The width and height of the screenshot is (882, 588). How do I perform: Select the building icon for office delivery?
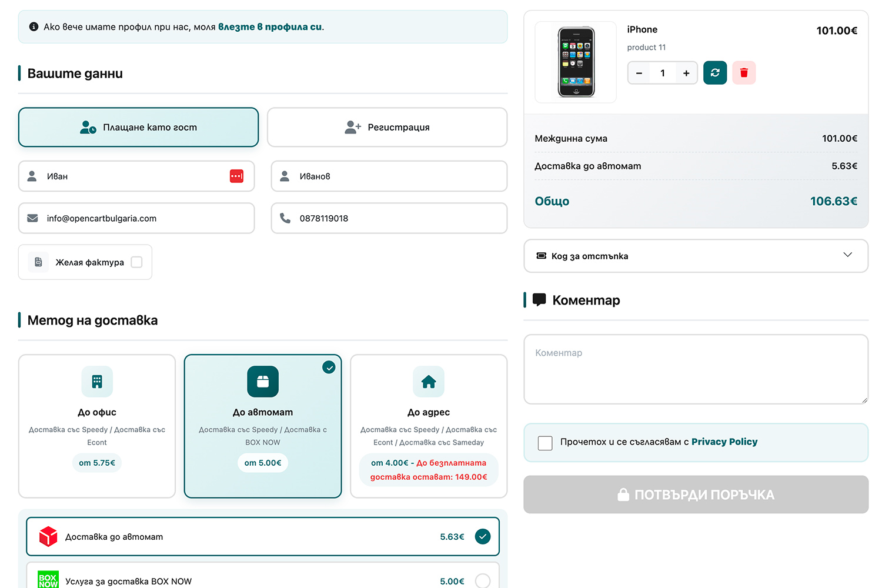97,382
